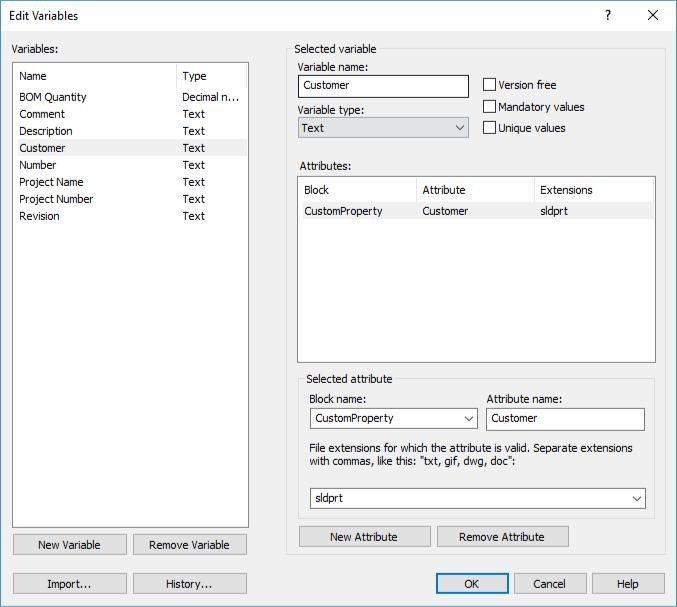The height and width of the screenshot is (607, 677).
Task: Choose the Description variable
Action: pos(130,131)
